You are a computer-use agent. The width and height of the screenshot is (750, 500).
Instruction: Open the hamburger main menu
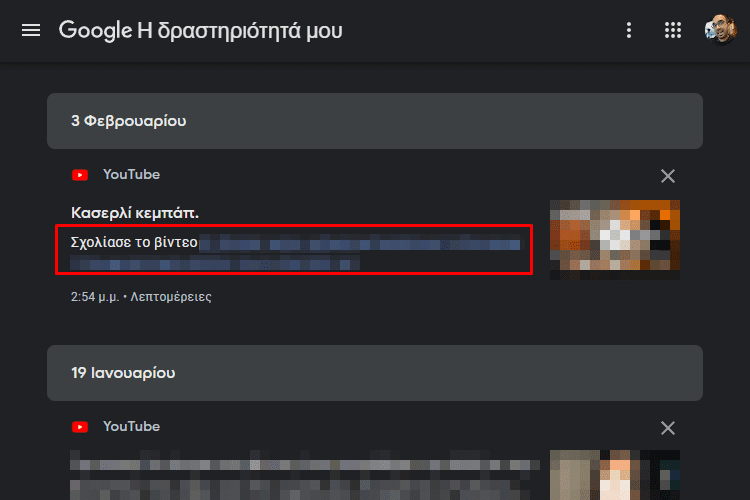[31, 31]
